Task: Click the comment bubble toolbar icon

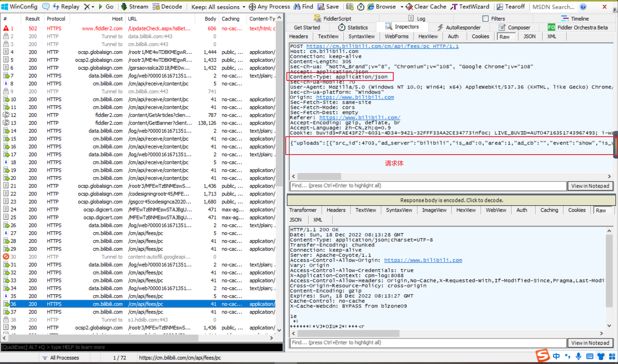Action: tap(46, 7)
